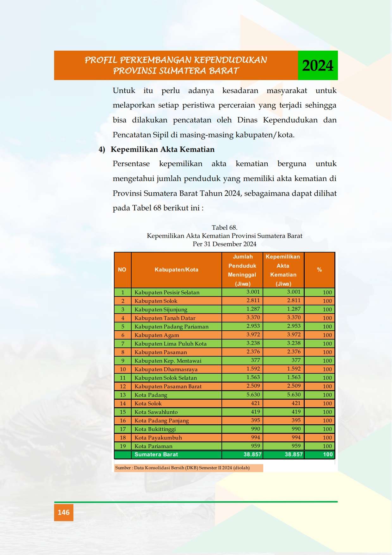Image resolution: width=392 pixels, height=555 pixels.
Task: Click the Kepemilikan Akta Kematian column header
Action: coord(283,270)
